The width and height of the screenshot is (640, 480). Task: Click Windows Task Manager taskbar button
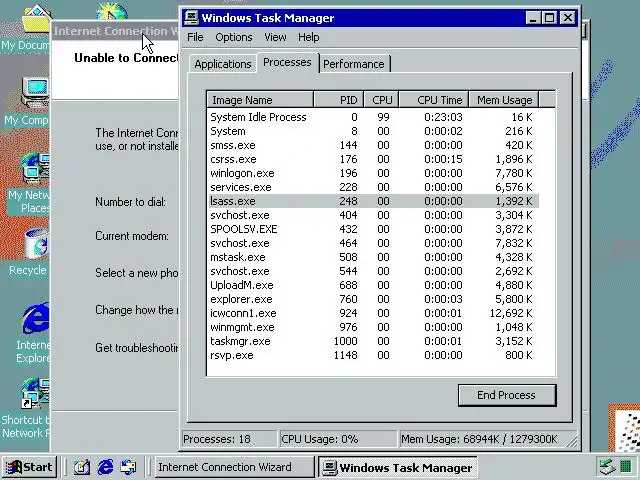pos(398,467)
